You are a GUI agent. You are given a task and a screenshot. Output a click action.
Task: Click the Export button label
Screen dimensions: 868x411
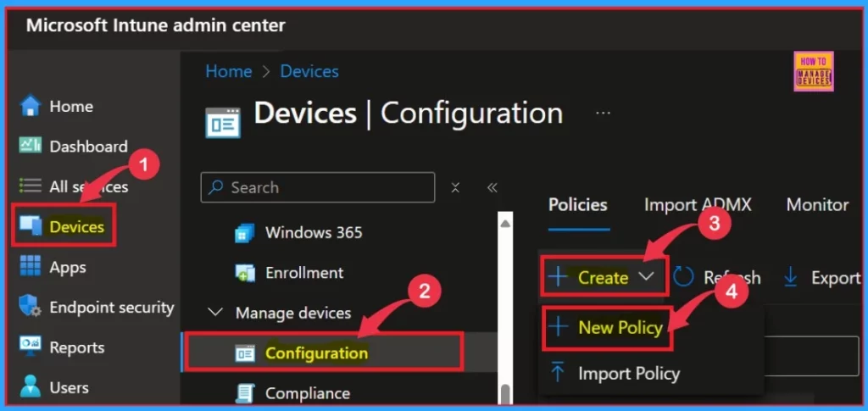click(835, 278)
